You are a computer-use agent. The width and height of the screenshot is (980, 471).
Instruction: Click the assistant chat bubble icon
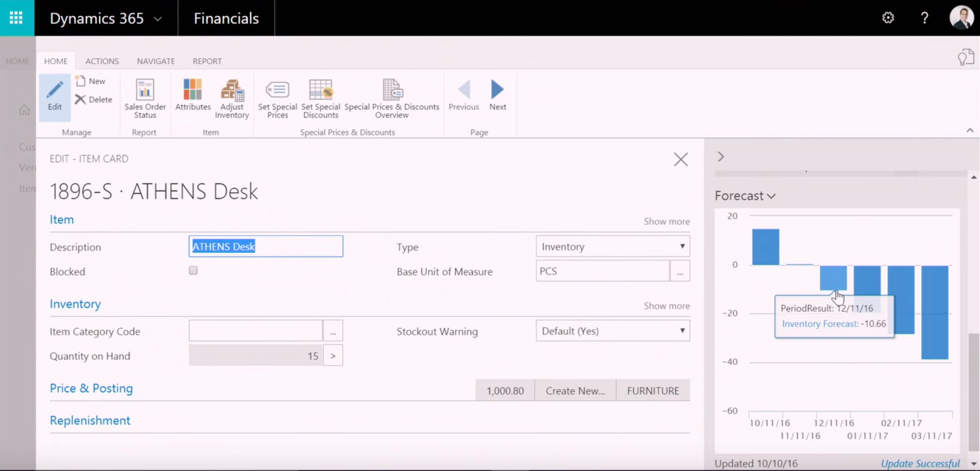[966, 57]
